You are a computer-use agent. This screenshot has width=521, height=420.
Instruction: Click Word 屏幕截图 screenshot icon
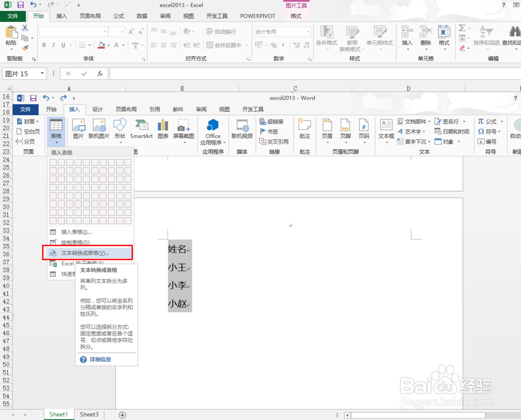point(183,125)
